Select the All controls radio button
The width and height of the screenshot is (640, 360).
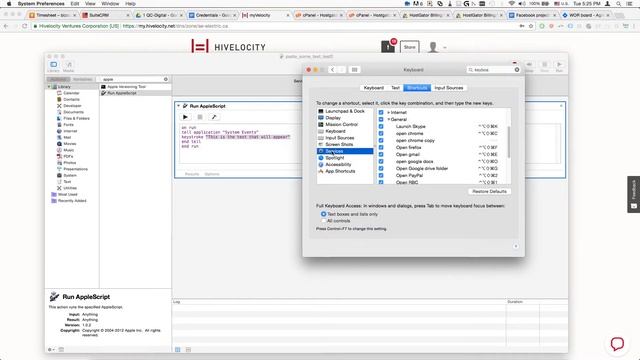[x=323, y=221]
